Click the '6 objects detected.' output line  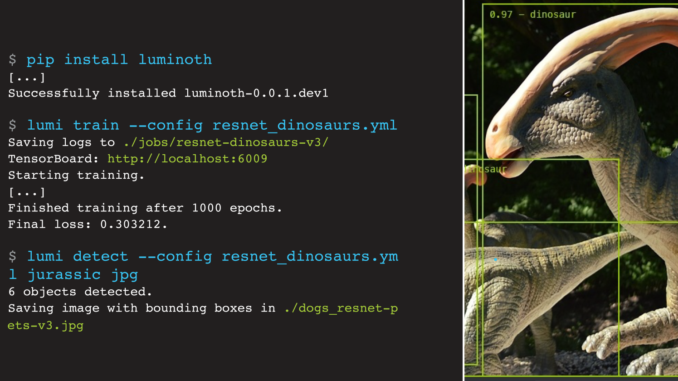[x=80, y=292]
